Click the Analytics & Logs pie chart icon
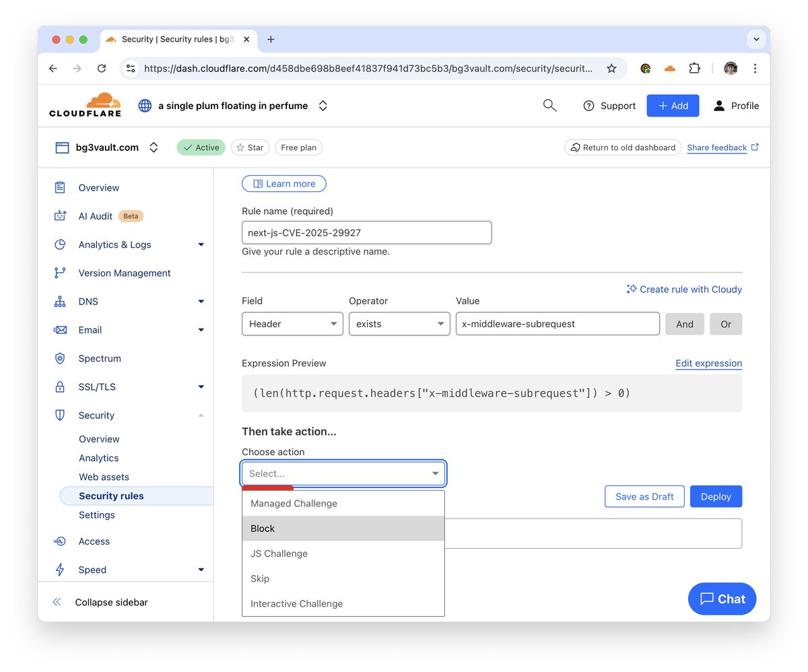 (x=60, y=244)
